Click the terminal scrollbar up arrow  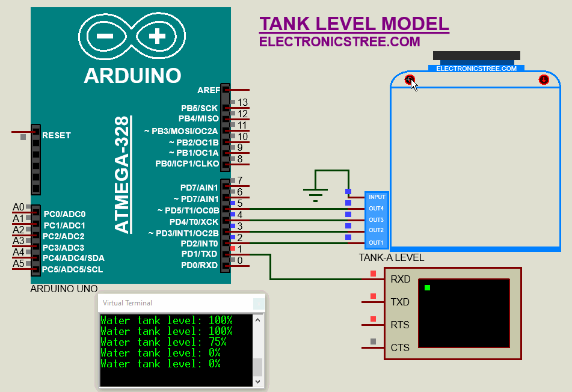pos(257,320)
